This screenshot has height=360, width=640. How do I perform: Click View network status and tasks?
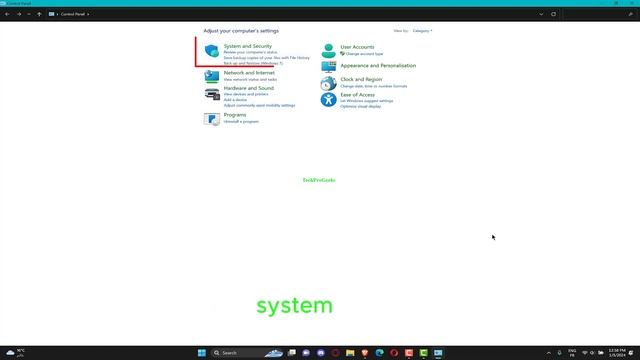click(250, 80)
